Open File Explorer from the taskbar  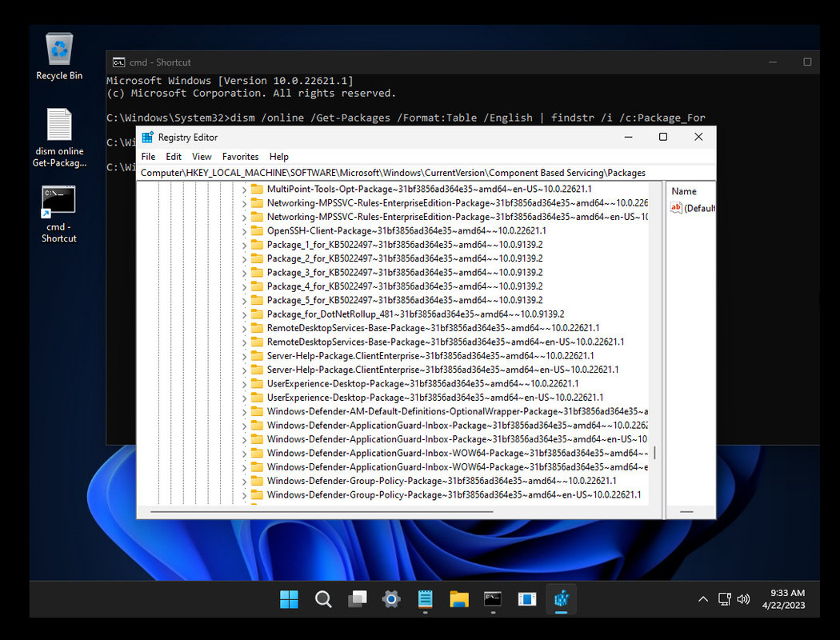[459, 598]
